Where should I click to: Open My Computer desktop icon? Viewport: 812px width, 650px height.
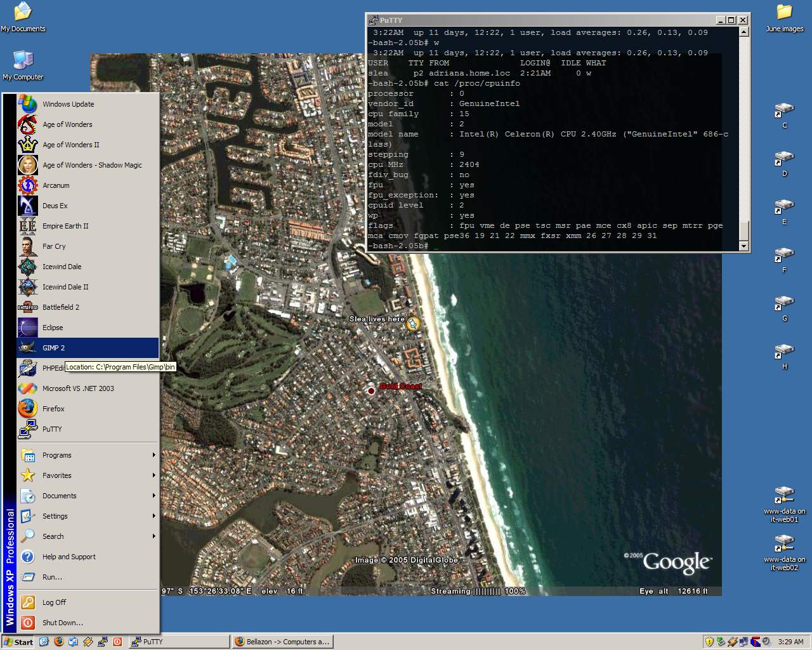(23, 62)
